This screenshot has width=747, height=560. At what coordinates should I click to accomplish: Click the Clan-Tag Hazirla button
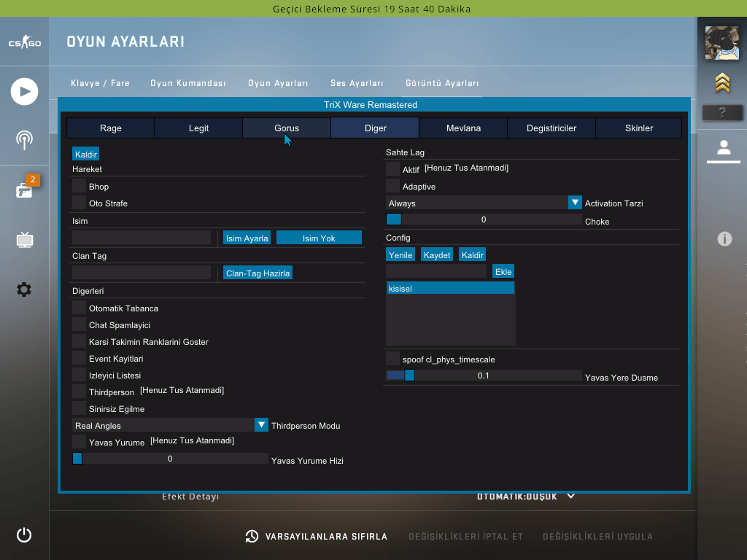258,273
